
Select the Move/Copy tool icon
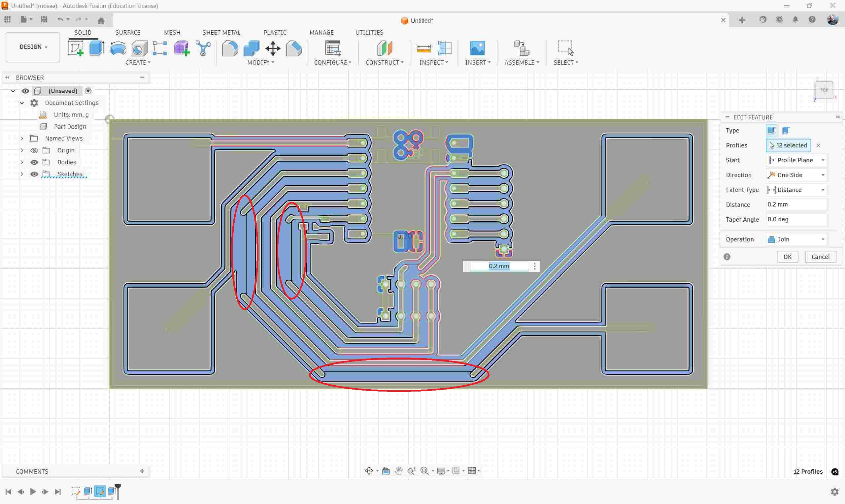tap(273, 48)
